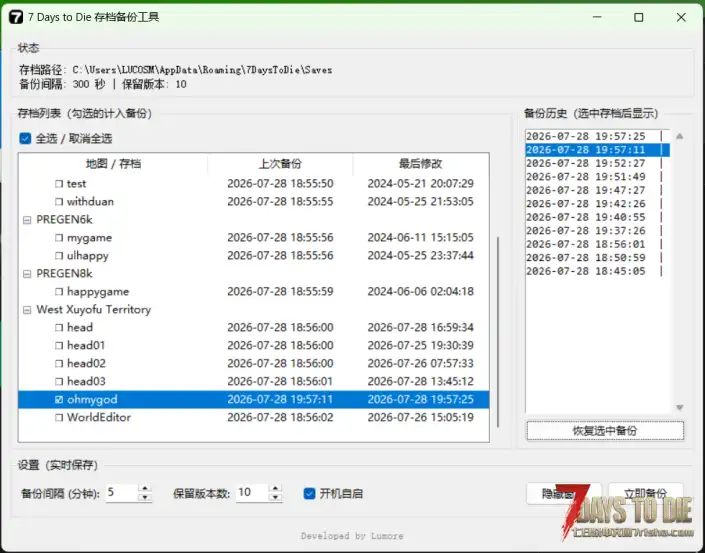Image resolution: width=705 pixels, height=553 pixels.
Task: Select backup entry 2026-07-28 18:50:59
Action: pos(598,258)
